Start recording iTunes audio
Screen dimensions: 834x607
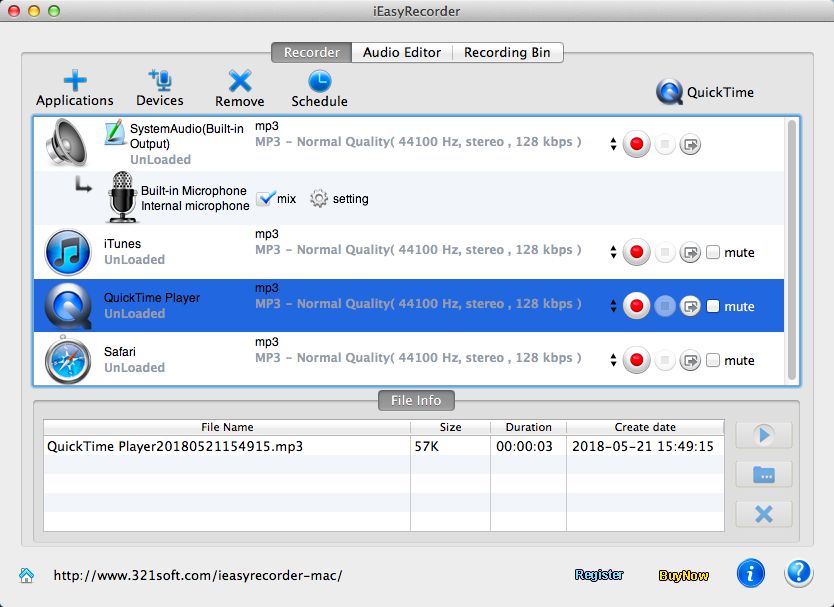(636, 252)
